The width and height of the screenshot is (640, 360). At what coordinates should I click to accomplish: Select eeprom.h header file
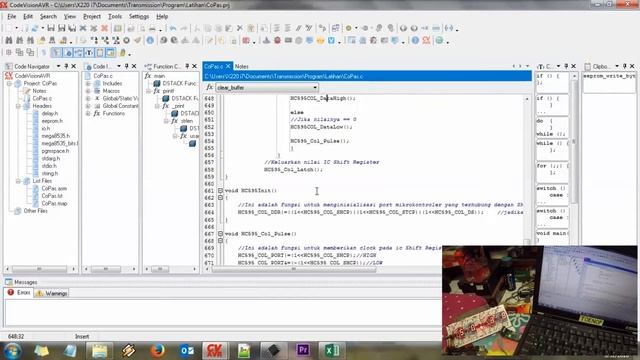pos(52,121)
